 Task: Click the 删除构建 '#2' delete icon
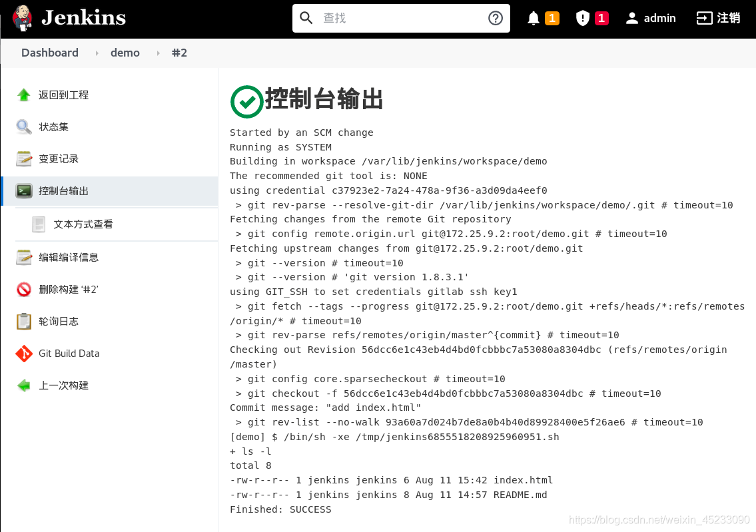(x=23, y=289)
